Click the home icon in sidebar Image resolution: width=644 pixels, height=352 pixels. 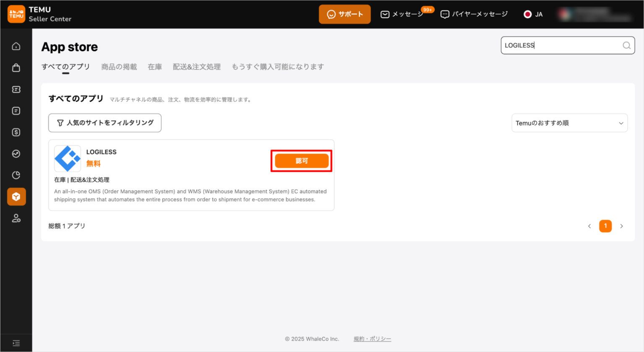(16, 47)
